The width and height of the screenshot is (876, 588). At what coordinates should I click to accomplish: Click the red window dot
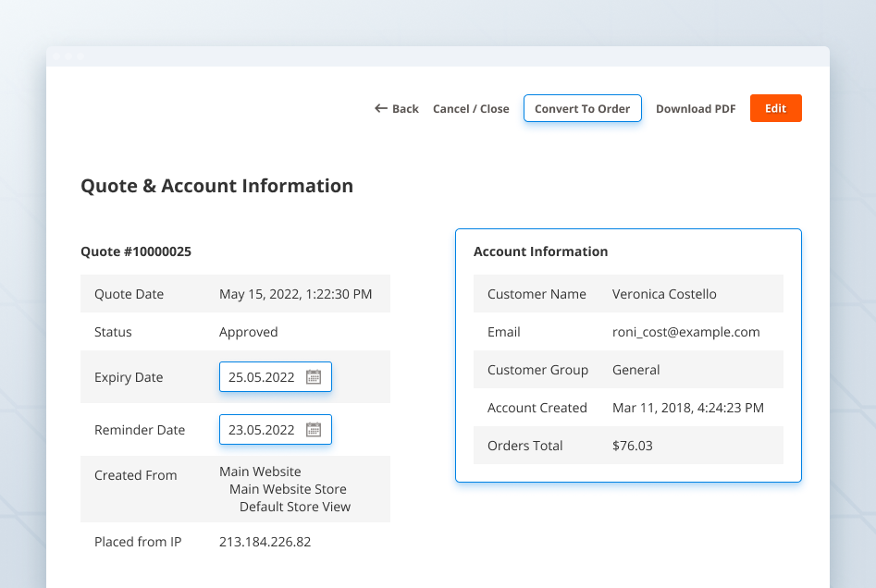click(x=57, y=55)
